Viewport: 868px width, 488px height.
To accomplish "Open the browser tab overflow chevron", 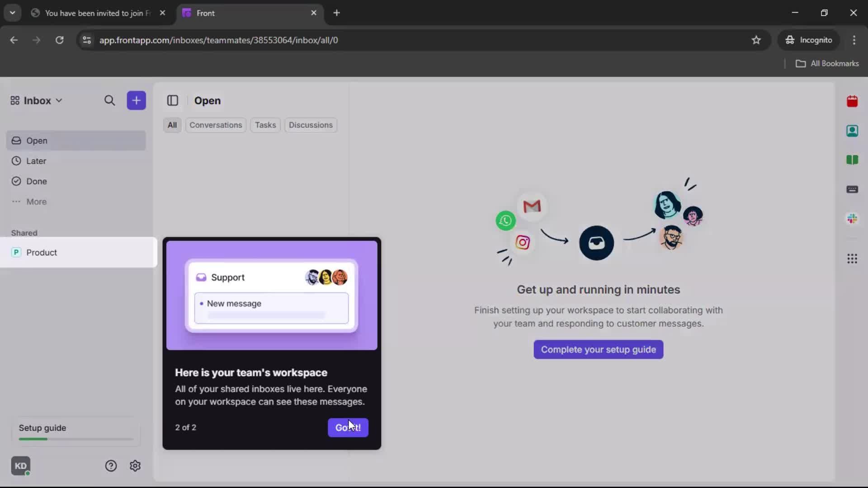I will pyautogui.click(x=13, y=13).
